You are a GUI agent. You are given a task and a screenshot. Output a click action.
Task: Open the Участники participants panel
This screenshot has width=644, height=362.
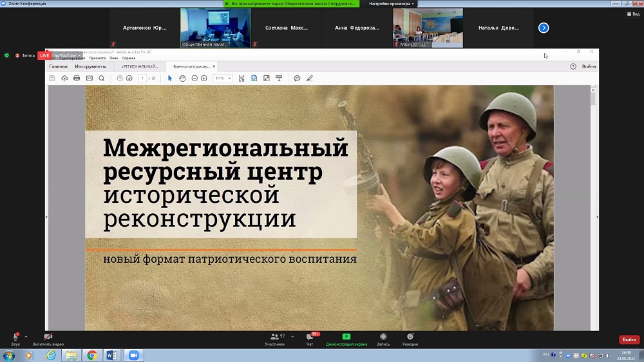(275, 339)
